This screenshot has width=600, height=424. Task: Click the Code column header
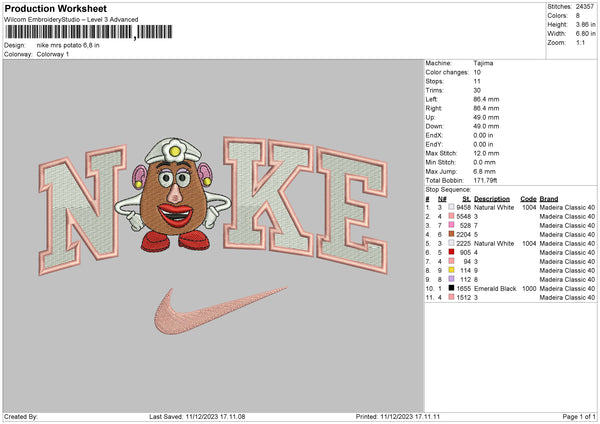coord(528,199)
